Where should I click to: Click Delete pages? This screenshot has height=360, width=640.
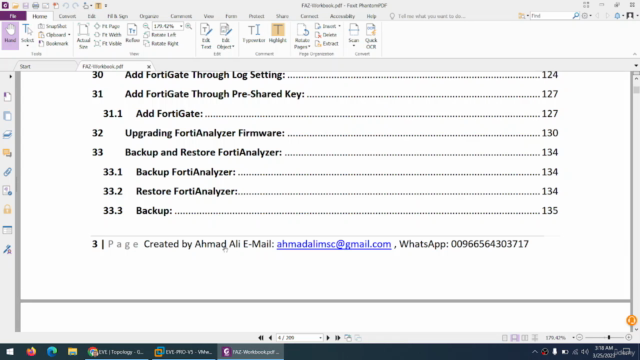[x=326, y=35]
